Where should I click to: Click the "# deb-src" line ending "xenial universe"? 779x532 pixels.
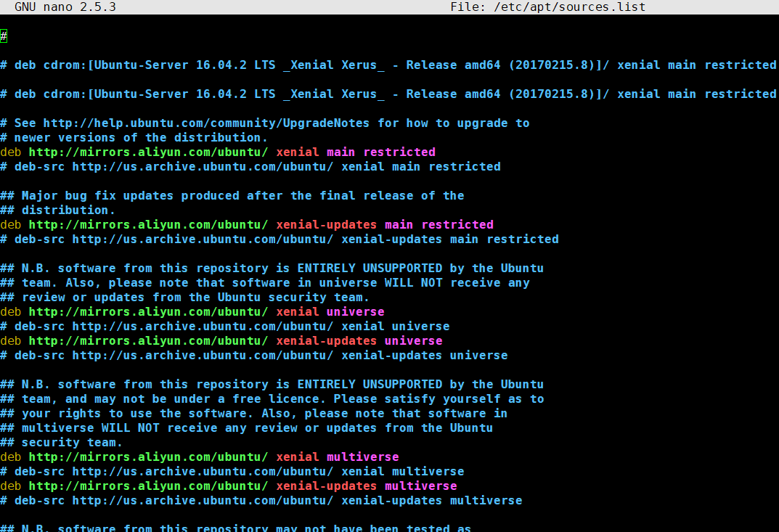(x=225, y=327)
